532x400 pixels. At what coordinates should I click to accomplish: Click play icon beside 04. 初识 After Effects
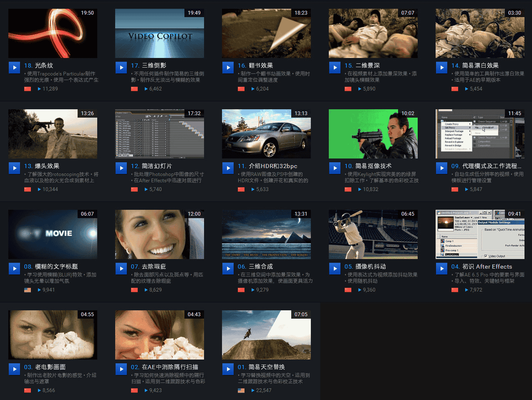click(441, 268)
